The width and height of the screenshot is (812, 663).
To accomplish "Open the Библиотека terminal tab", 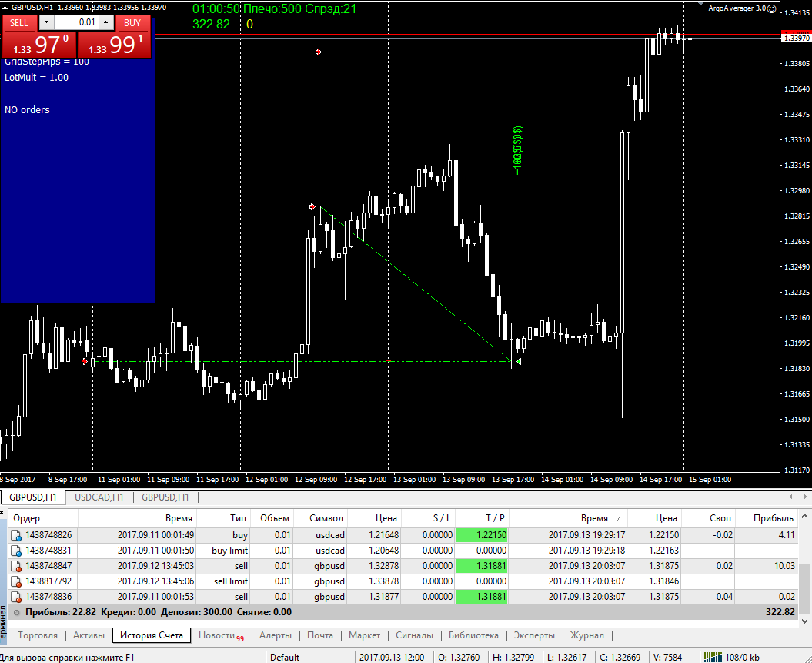I will coord(473,635).
